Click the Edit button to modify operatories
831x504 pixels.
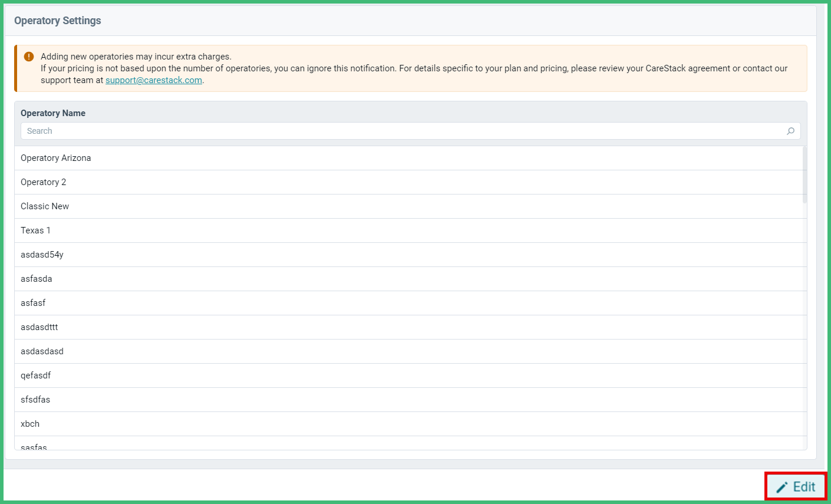click(x=794, y=486)
